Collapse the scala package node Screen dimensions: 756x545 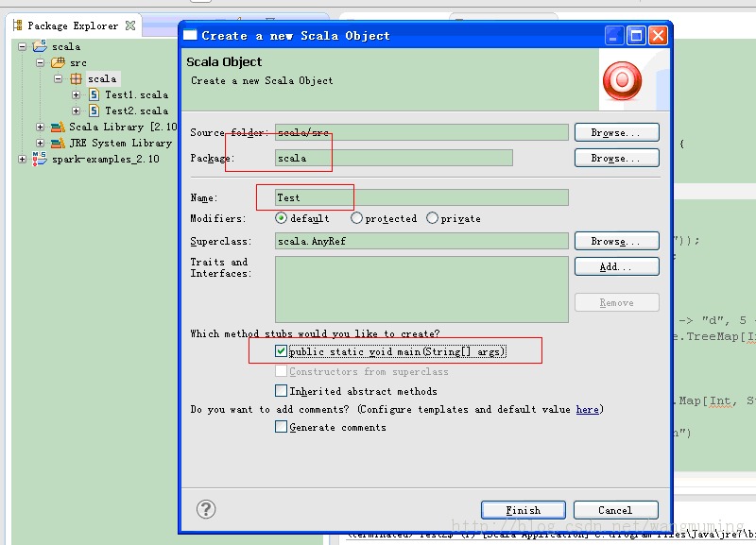(58, 78)
